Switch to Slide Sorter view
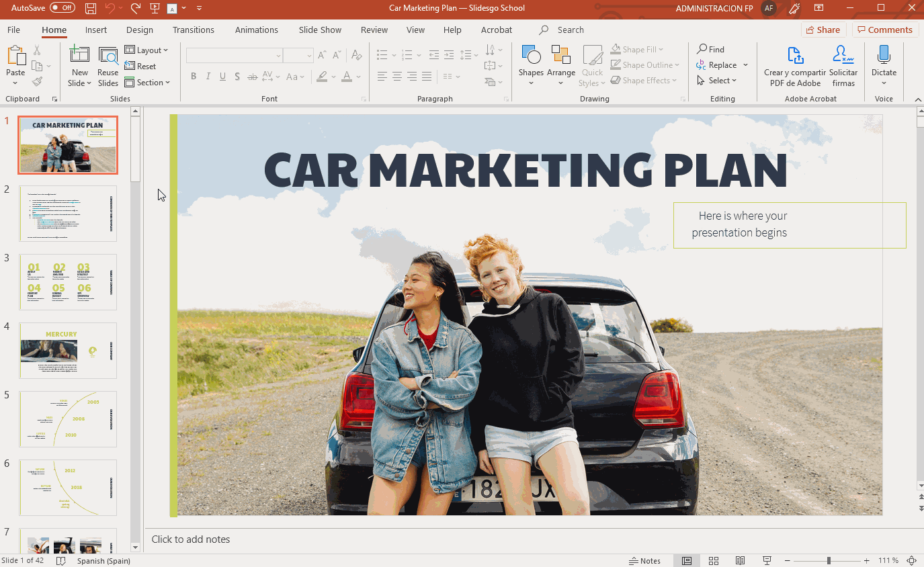This screenshot has width=924, height=567. (714, 560)
